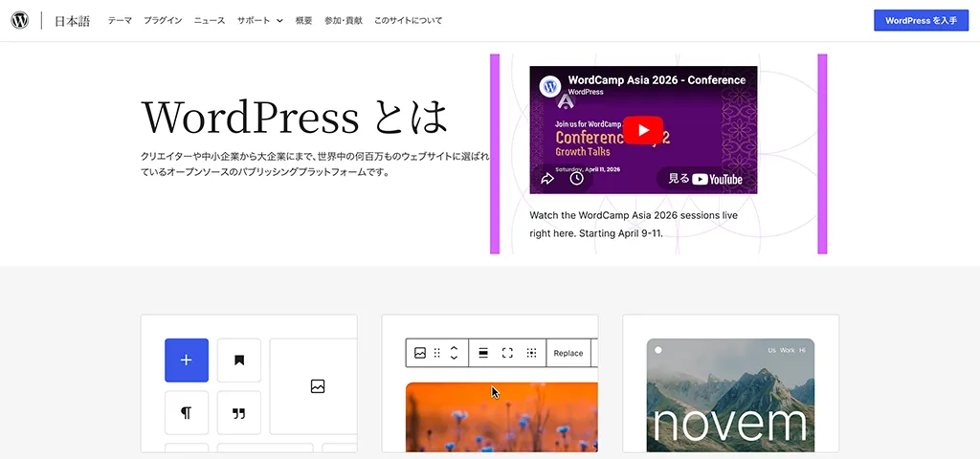
Task: Click the move up chevron in toolbar
Action: tap(454, 348)
